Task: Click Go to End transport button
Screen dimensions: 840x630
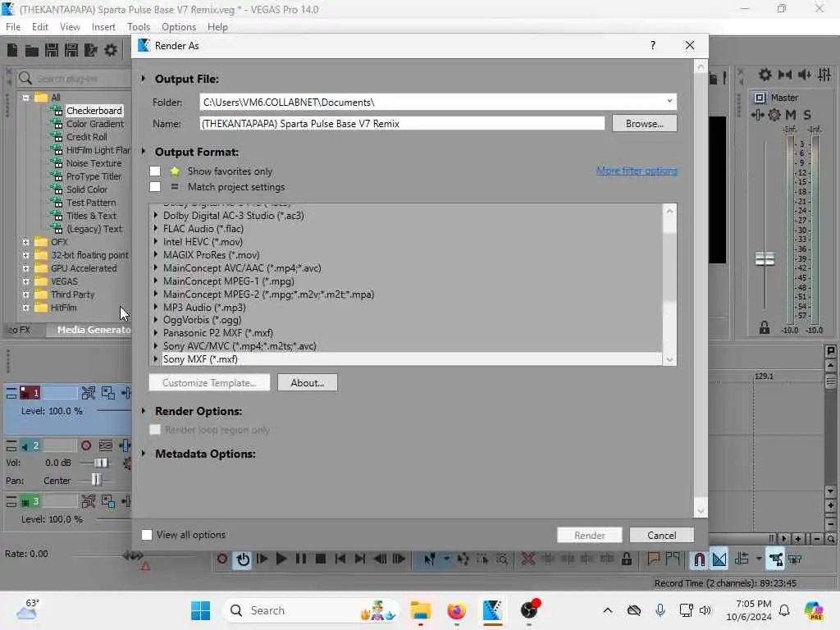Action: pyautogui.click(x=360, y=559)
